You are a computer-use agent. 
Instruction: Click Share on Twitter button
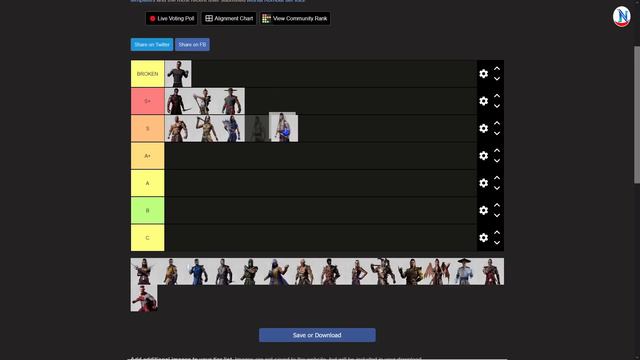[152, 44]
